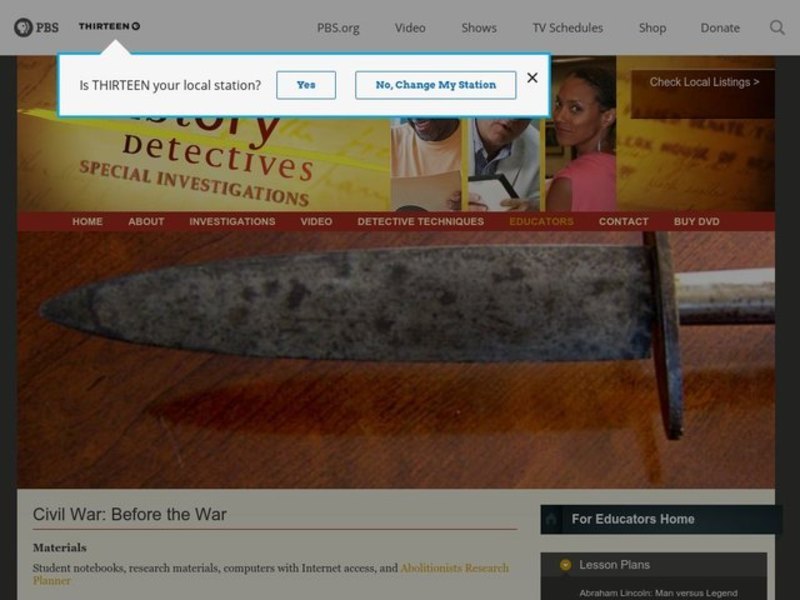The width and height of the screenshot is (800, 600).
Task: Click the THIRTEEN station logo
Action: click(x=109, y=26)
